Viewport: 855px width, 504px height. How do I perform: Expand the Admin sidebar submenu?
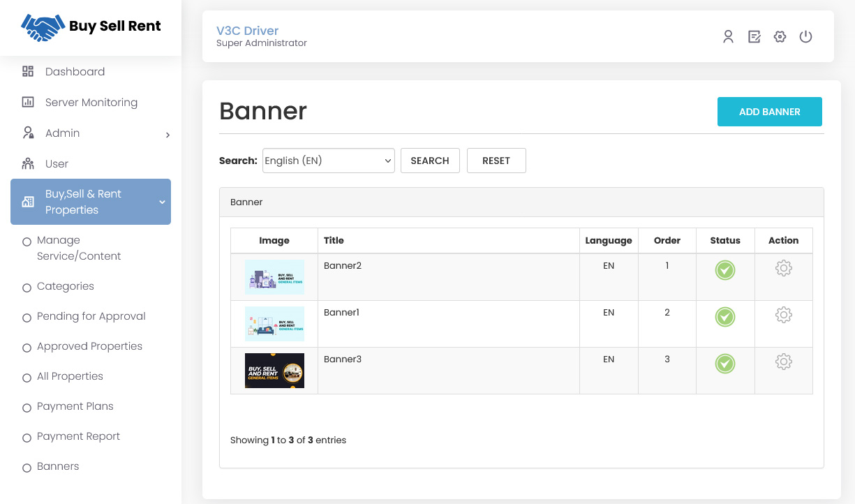91,133
